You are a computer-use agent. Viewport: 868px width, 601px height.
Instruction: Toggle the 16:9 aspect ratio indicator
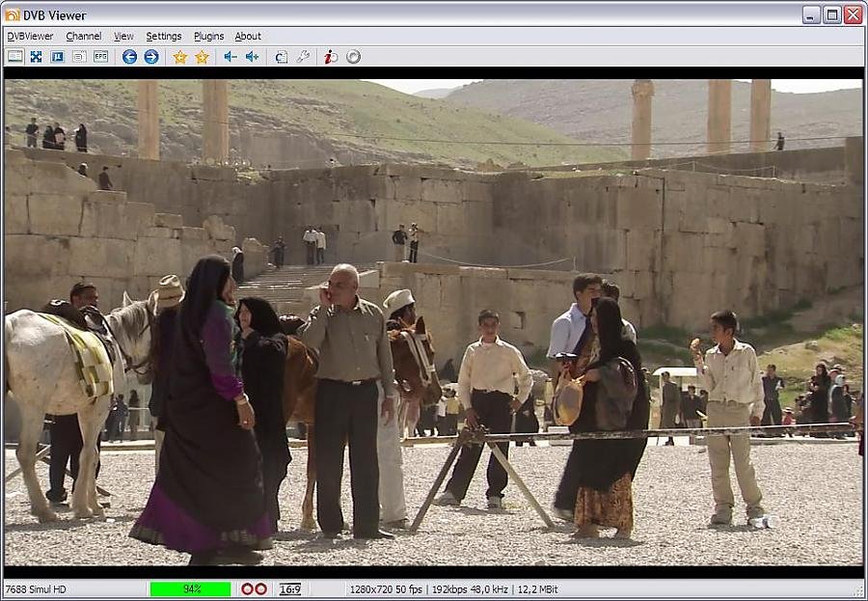[289, 589]
